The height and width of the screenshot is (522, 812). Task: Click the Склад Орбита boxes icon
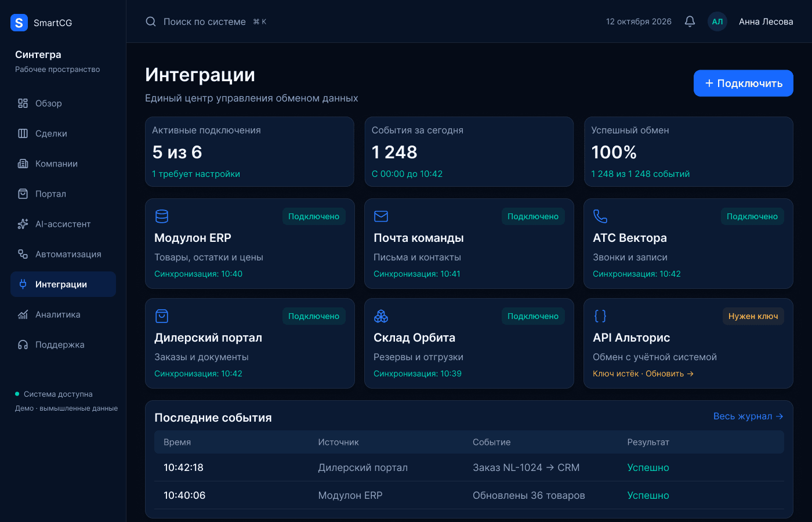click(x=381, y=316)
